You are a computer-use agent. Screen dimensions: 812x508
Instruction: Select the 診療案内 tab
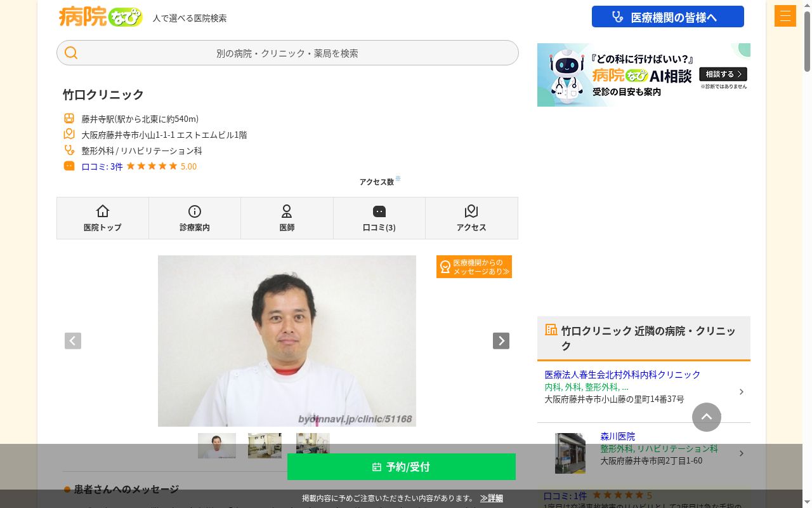pyautogui.click(x=195, y=218)
